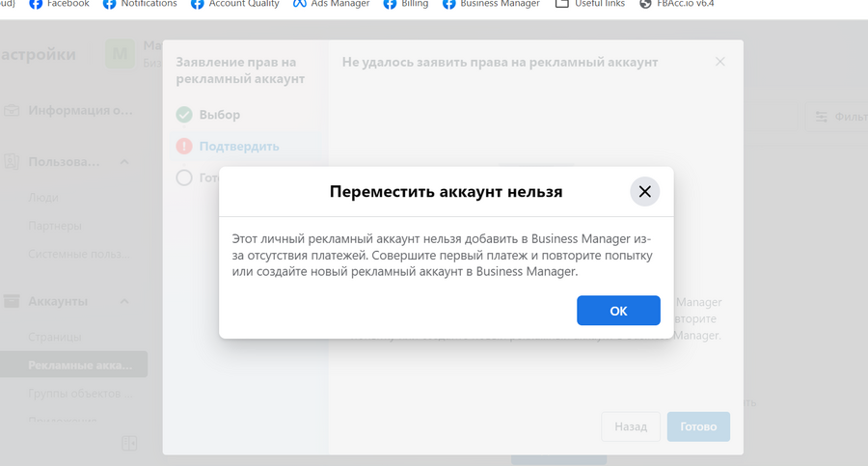868x466 pixels.
Task: Click the Аккаунты archive icon
Action: [x=12, y=301]
